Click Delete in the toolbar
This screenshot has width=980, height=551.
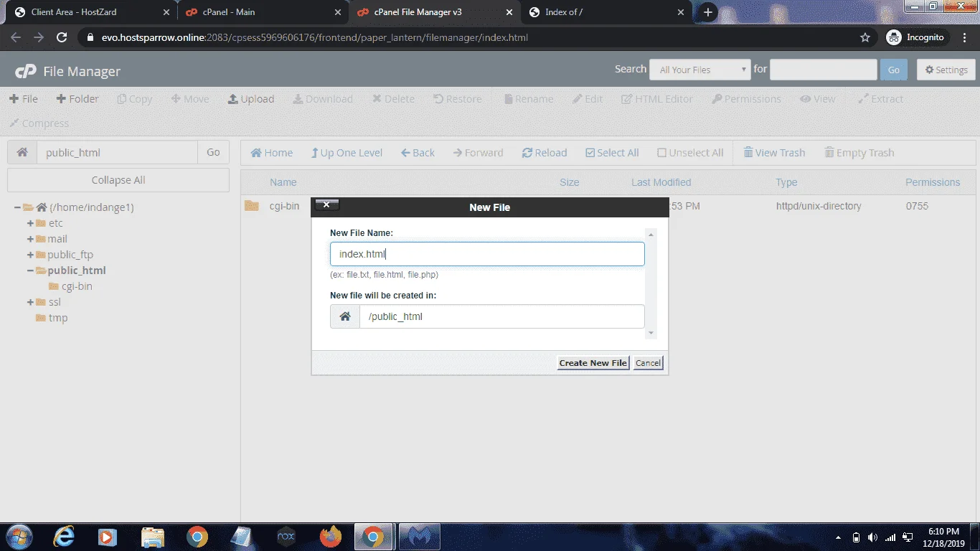[x=393, y=99]
